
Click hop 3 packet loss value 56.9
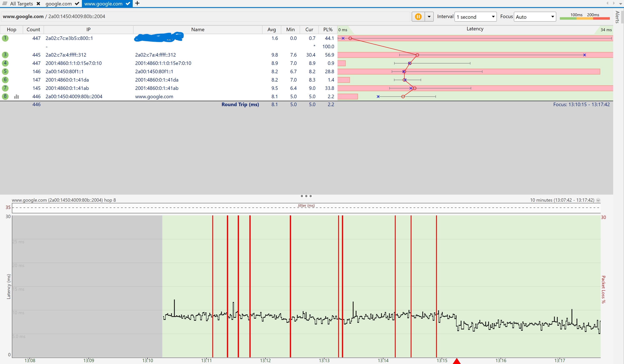[x=329, y=55]
